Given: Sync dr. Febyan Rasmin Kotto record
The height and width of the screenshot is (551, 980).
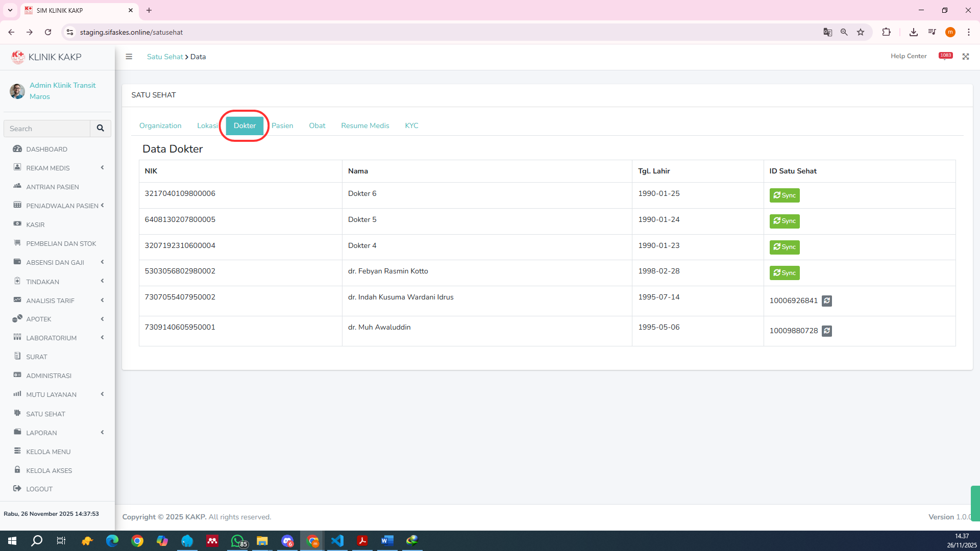Looking at the screenshot, I should tap(785, 273).
